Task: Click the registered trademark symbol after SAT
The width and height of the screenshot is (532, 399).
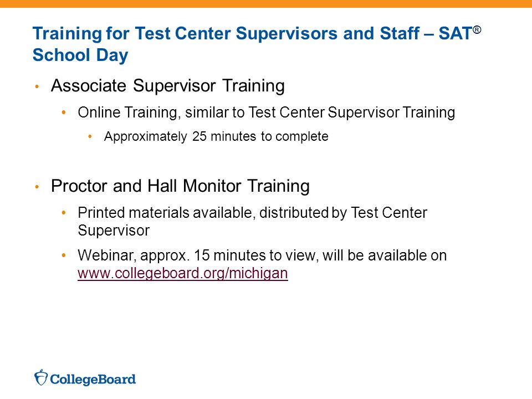Action: [477, 30]
